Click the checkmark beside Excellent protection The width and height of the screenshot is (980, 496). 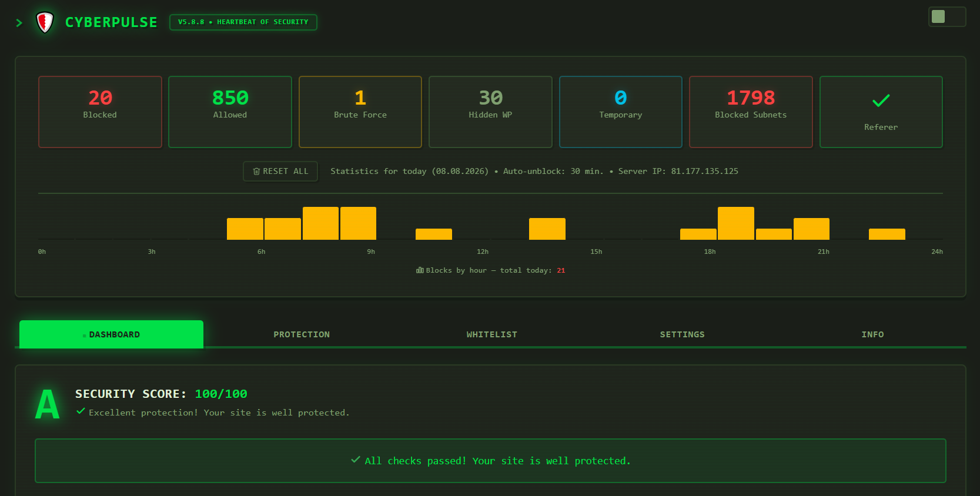(81, 411)
